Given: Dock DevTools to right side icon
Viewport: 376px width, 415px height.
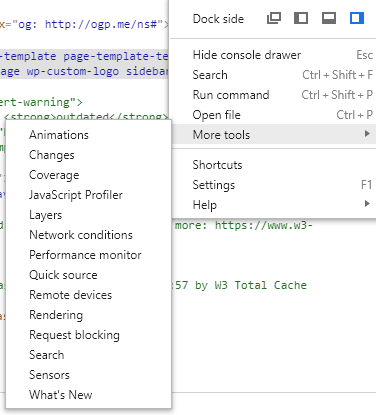Looking at the screenshot, I should (356, 18).
